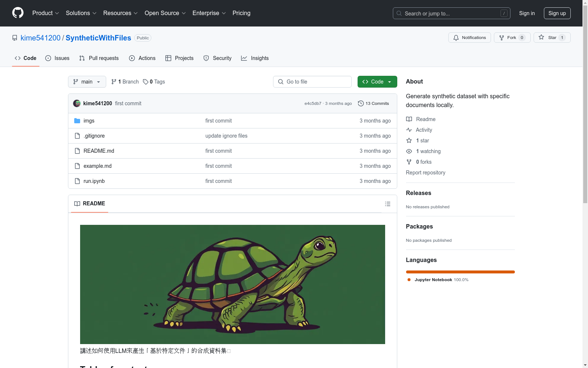
Task: Click the slash shortcut key icon in search
Action: pyautogui.click(x=504, y=13)
